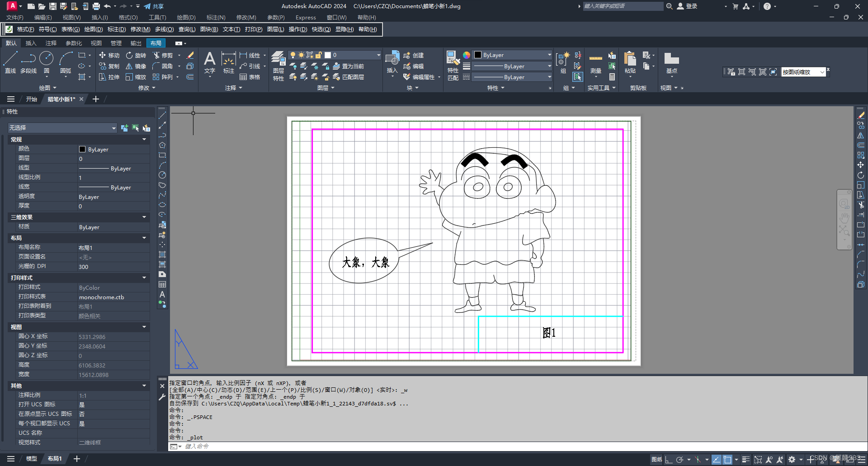Click the calculator icon in utilities panel
868x466 pixels.
click(x=612, y=77)
